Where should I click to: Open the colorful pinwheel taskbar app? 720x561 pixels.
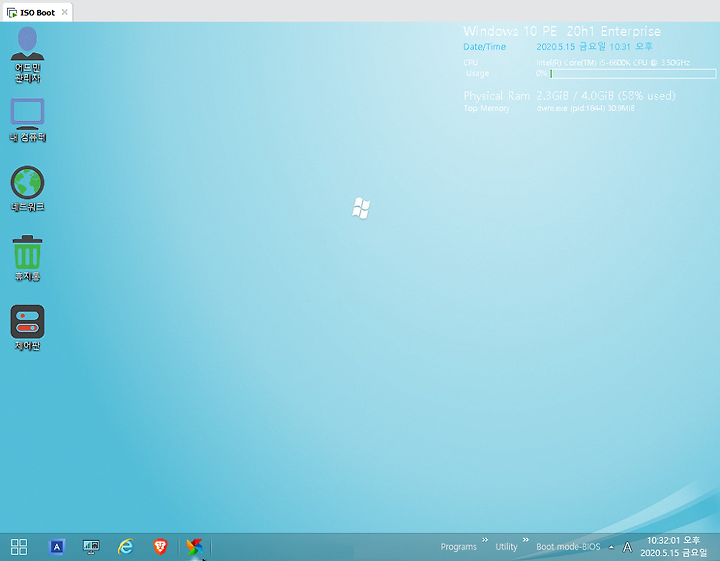click(194, 546)
